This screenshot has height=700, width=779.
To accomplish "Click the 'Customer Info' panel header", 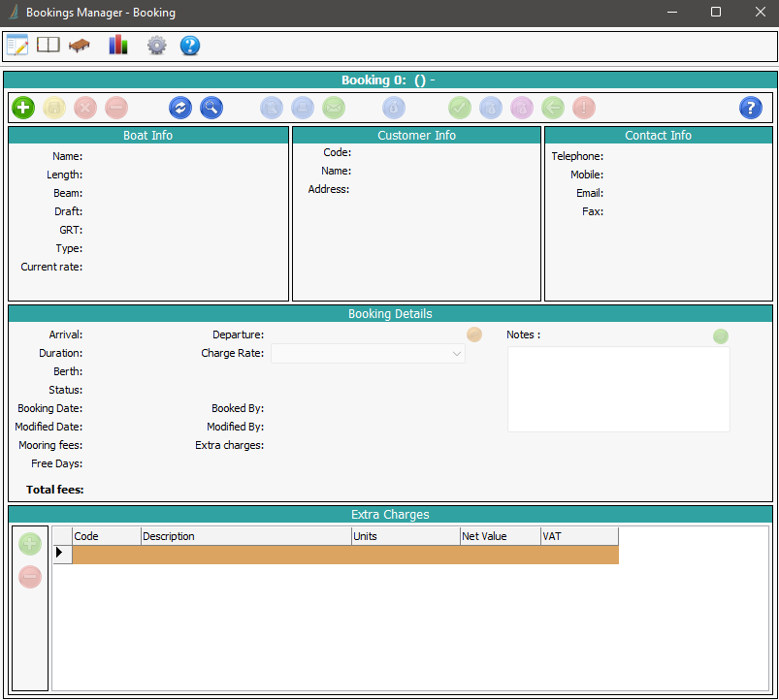I will [416, 136].
